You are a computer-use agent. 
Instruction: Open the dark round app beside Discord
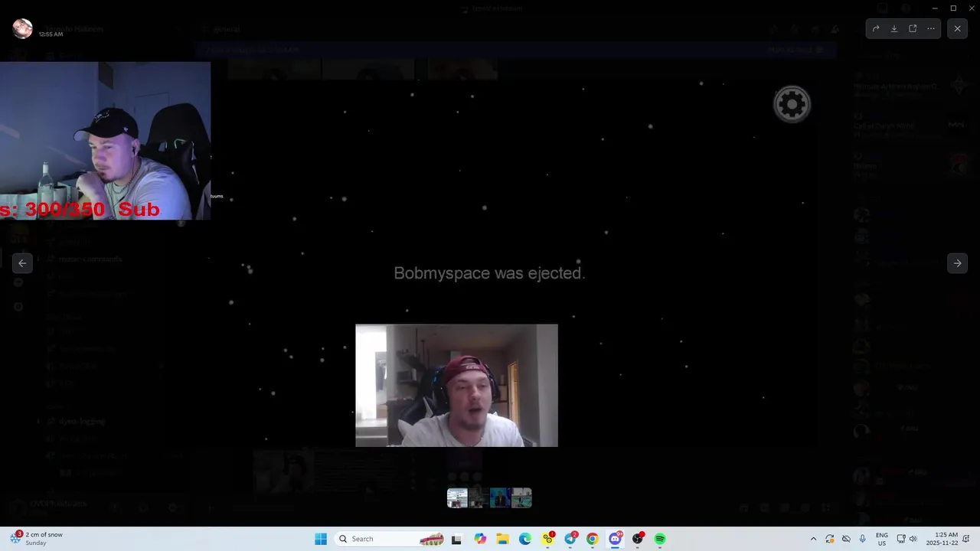click(638, 539)
